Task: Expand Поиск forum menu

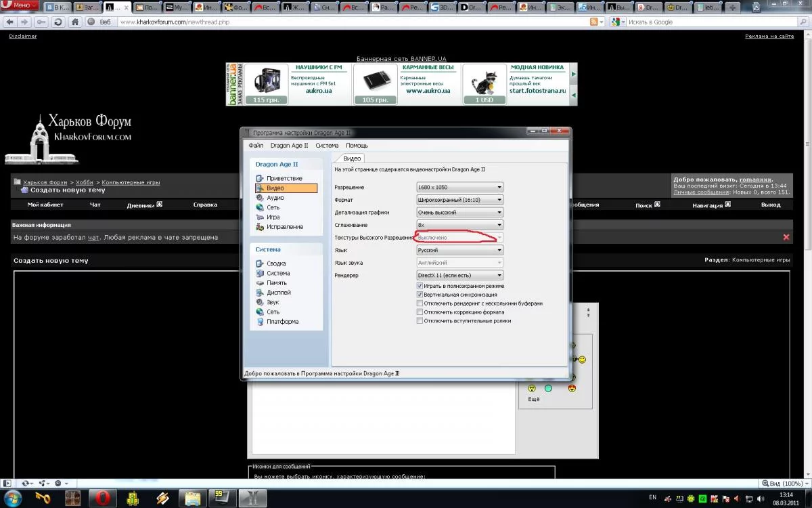Action: [648, 205]
